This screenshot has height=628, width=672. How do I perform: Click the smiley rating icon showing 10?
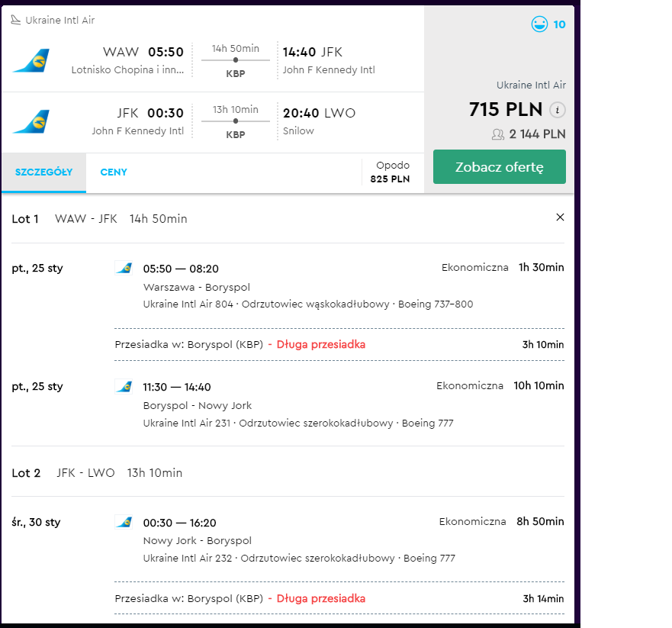[x=539, y=24]
